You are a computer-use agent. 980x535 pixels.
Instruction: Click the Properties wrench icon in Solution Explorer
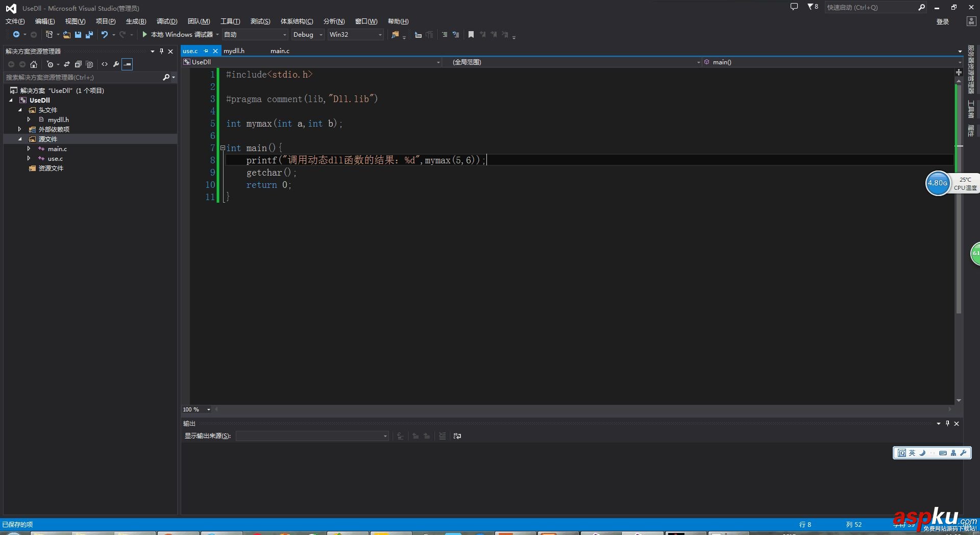(116, 64)
